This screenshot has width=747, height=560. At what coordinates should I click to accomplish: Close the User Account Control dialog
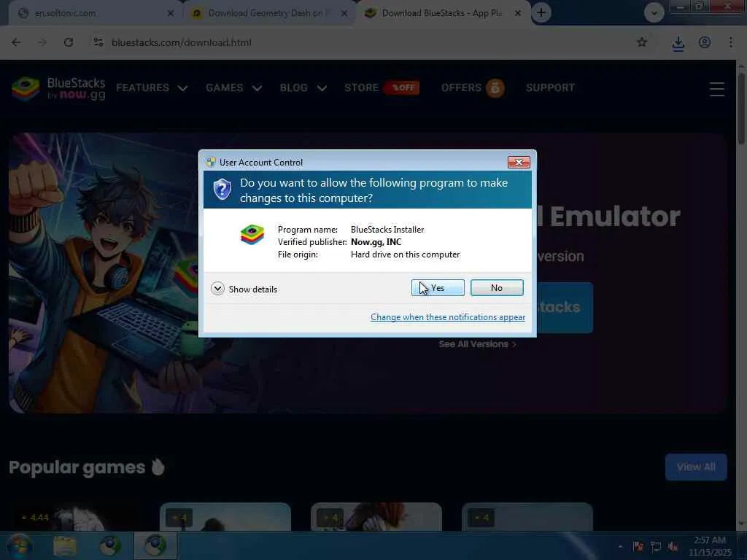[519, 163]
